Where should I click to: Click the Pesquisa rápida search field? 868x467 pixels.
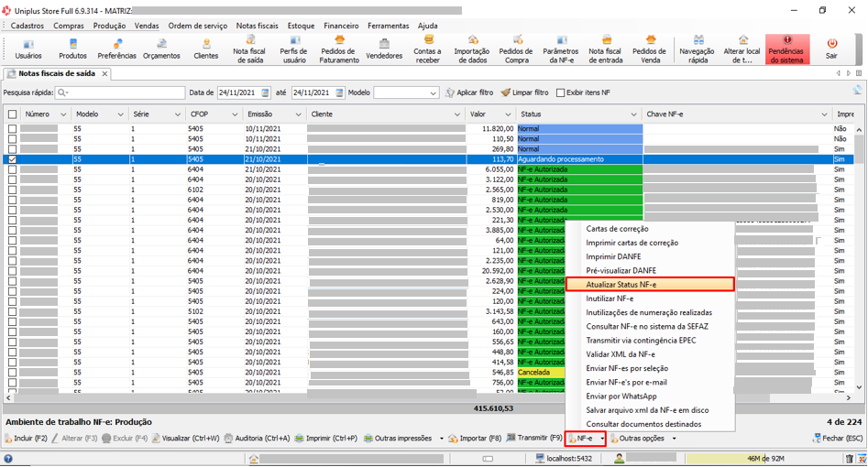click(x=120, y=93)
